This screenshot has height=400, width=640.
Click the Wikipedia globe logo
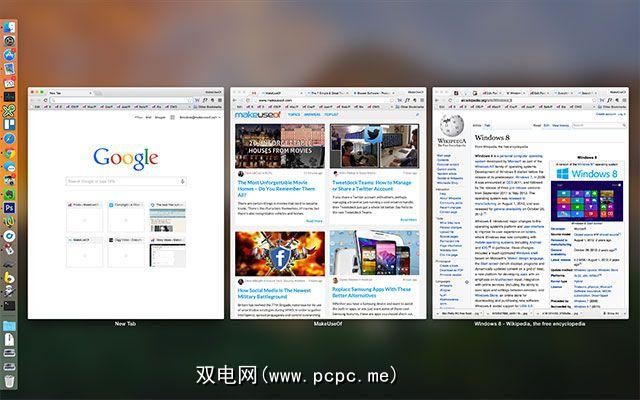pyautogui.click(x=451, y=126)
